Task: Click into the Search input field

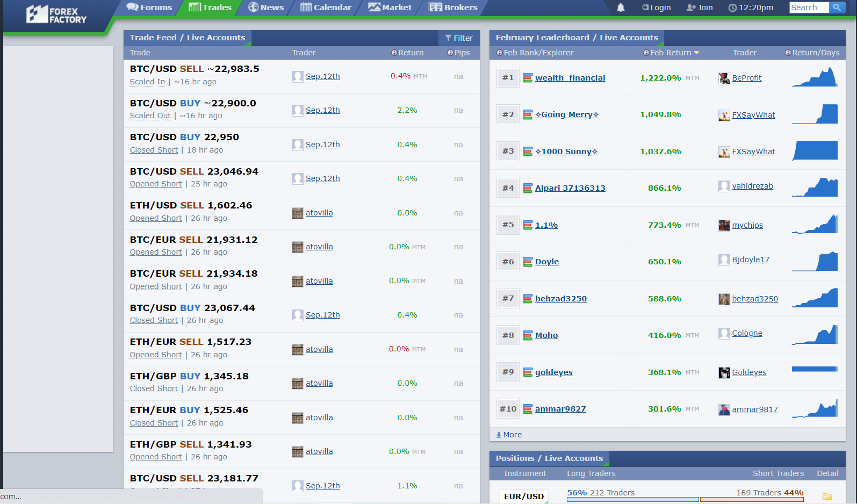Action: coord(809,8)
